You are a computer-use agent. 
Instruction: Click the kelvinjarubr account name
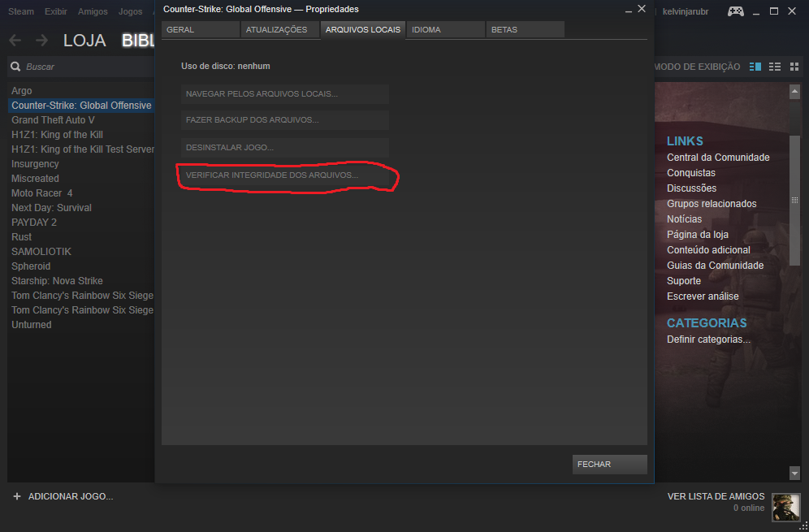[686, 11]
